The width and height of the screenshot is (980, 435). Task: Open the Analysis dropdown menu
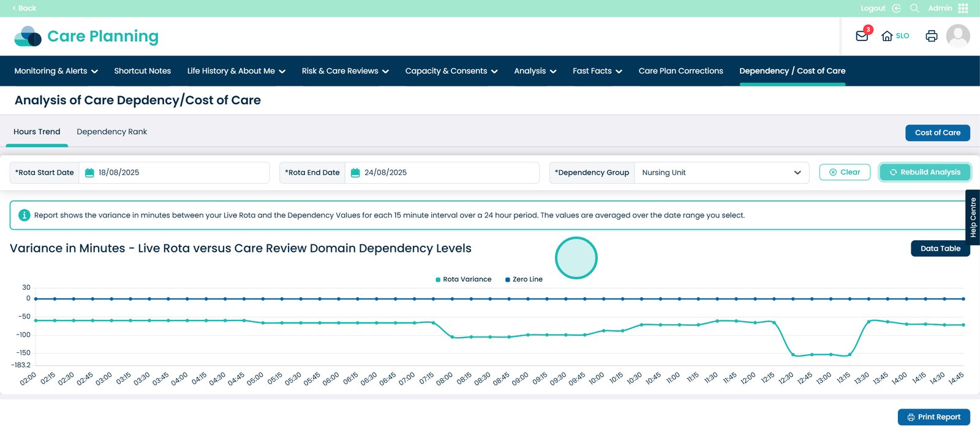coord(535,71)
